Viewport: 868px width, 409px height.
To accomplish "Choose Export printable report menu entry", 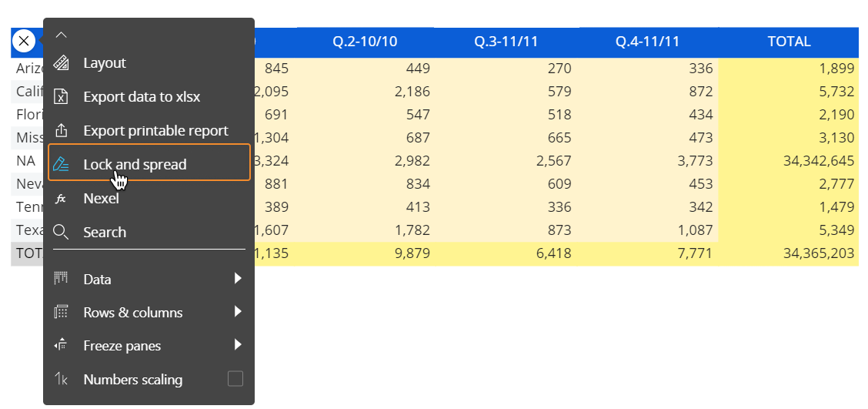I will [155, 131].
